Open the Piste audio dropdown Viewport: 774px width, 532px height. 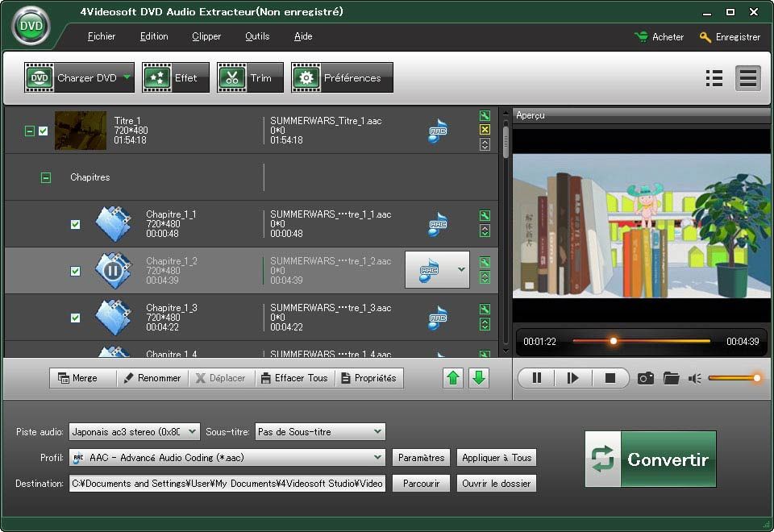(135, 432)
